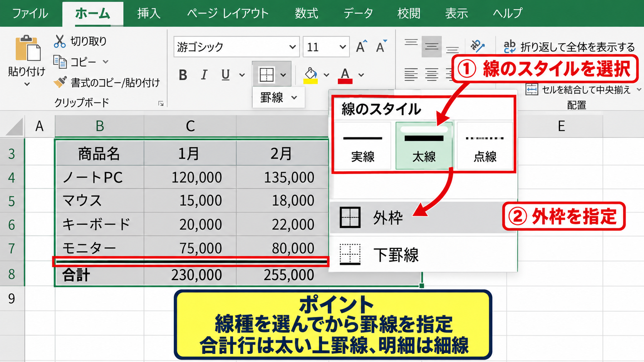
Task: Expand the paste options arrow
Action: [x=27, y=84]
